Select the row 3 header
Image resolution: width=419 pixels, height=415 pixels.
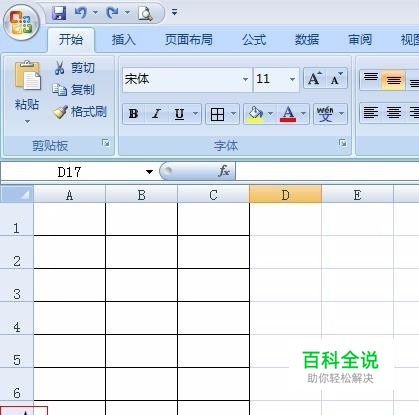click(17, 285)
